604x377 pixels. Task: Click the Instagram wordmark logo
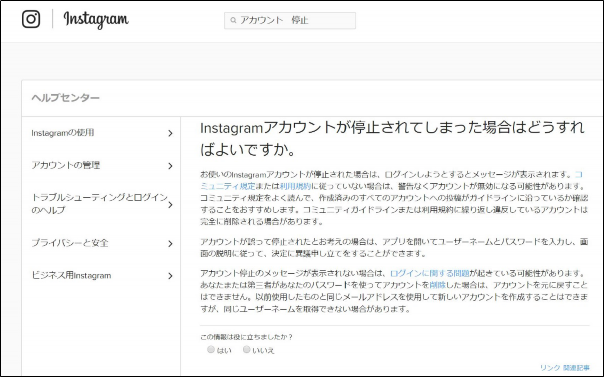(96, 19)
